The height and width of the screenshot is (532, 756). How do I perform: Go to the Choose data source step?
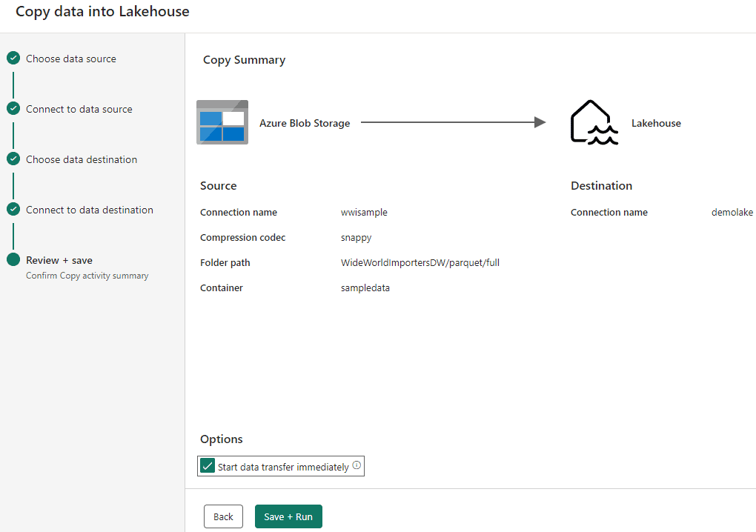click(71, 59)
